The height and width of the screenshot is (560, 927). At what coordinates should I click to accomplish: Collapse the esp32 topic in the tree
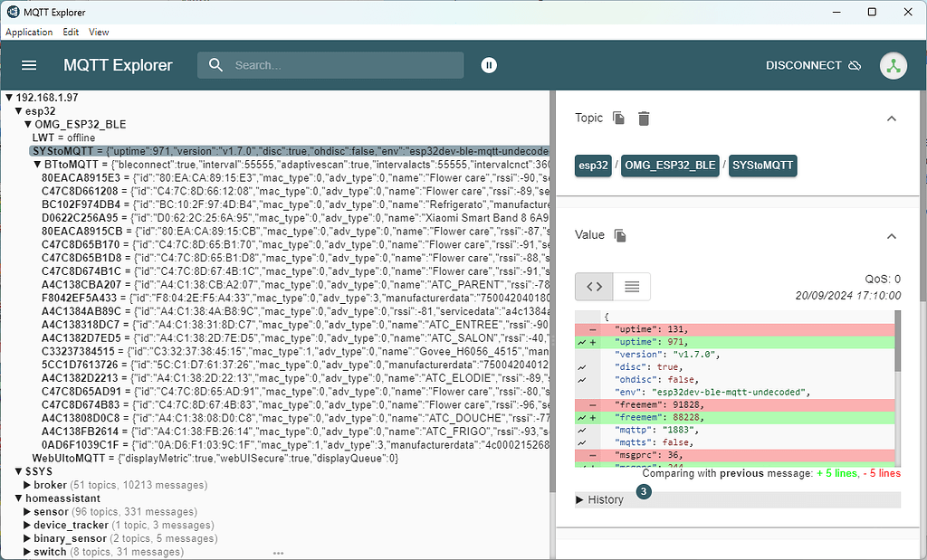coord(20,110)
